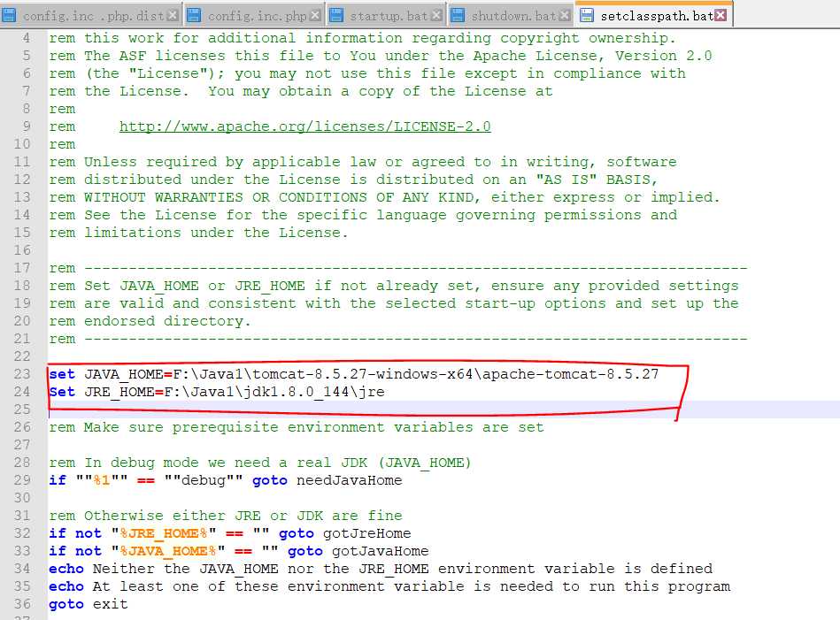Click 'echo Neither the JAVA_HOME' line 34
This screenshot has height=620, width=840.
coord(381,569)
